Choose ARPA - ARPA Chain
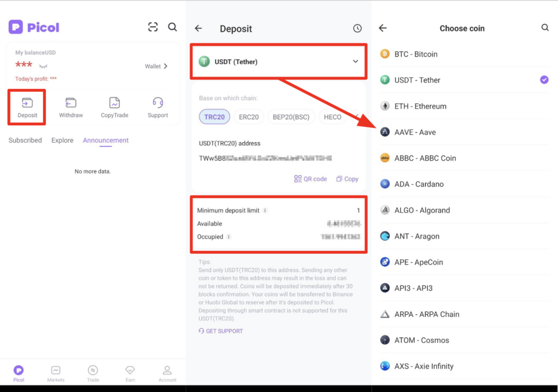 pos(465,314)
